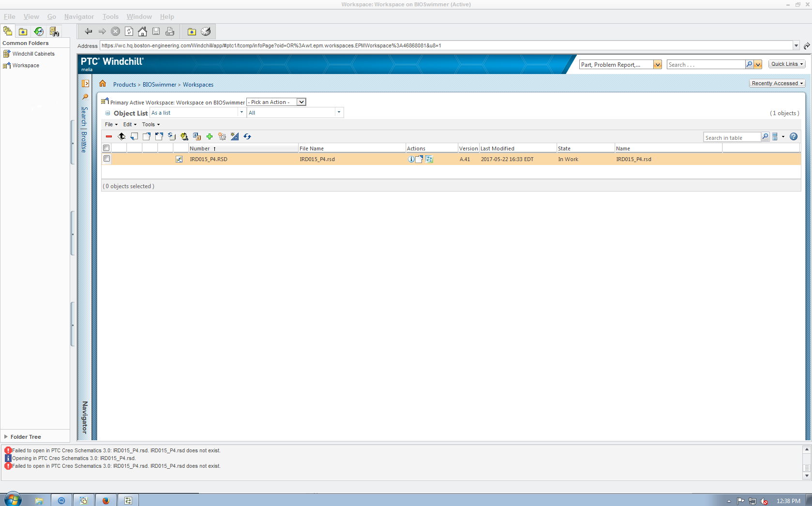Expand the Folder Tree section
This screenshot has height=506, width=812.
(6, 436)
